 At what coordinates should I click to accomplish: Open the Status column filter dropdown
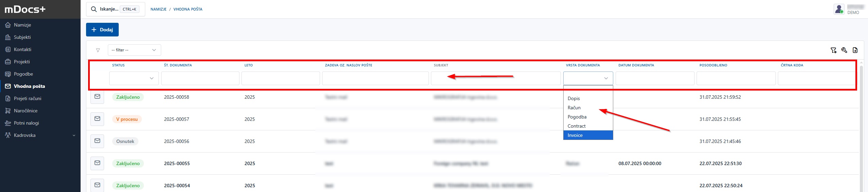134,78
